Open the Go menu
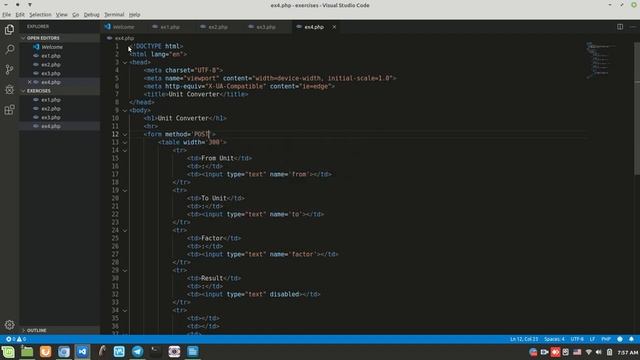 tap(76, 15)
